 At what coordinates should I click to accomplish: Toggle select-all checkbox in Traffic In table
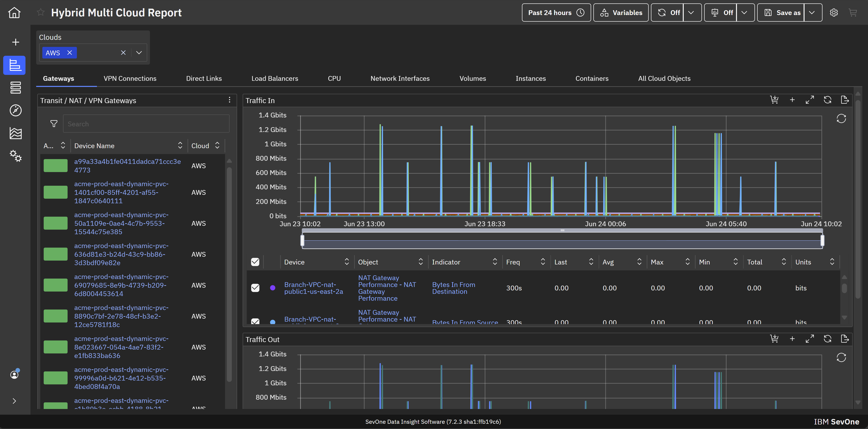[255, 262]
